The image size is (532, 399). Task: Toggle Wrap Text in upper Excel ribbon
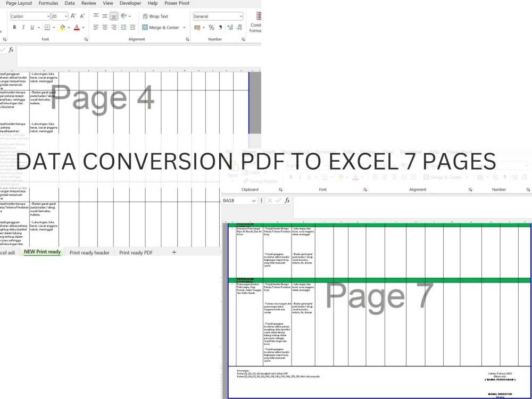pyautogui.click(x=155, y=16)
